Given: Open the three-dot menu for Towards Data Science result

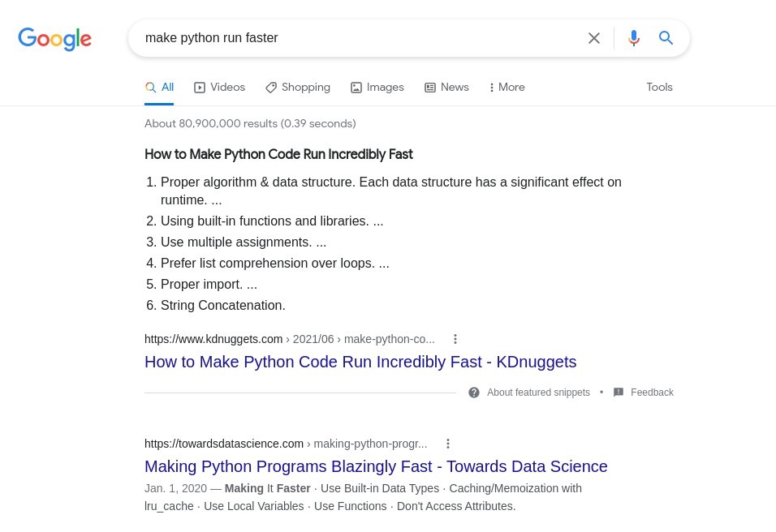Looking at the screenshot, I should 448,444.
